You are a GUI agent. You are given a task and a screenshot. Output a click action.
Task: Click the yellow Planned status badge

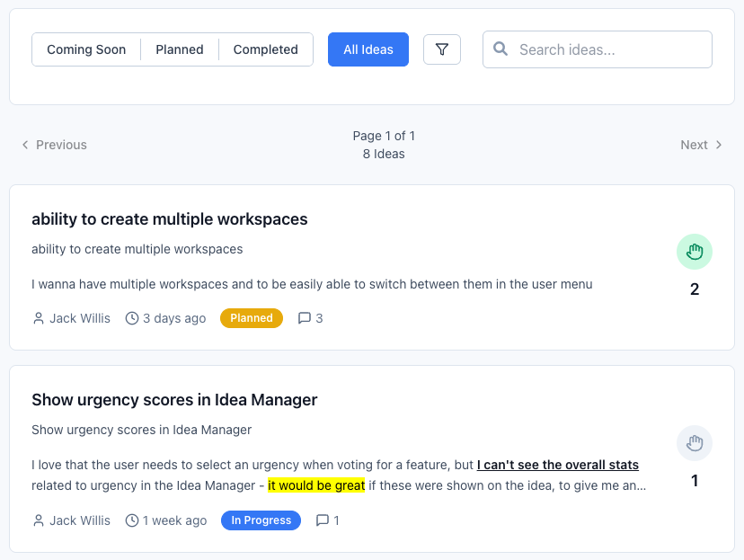click(x=252, y=318)
